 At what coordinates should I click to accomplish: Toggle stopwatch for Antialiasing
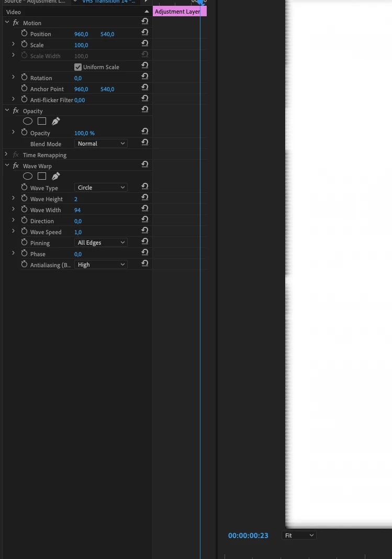click(x=24, y=265)
